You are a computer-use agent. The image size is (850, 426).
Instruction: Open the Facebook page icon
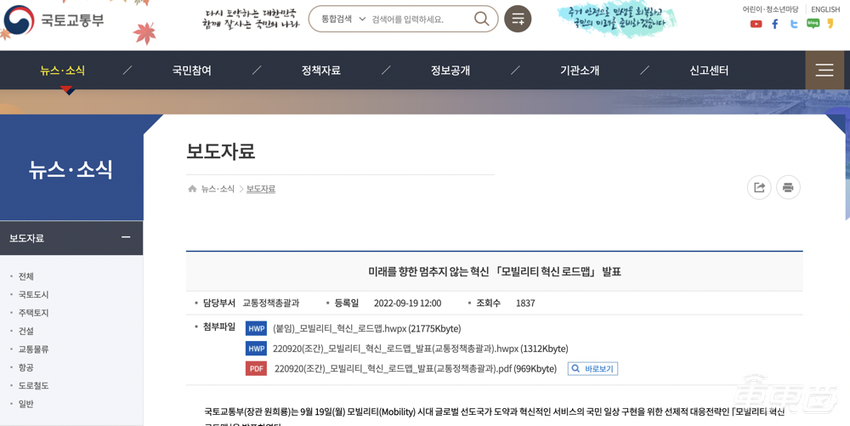775,24
